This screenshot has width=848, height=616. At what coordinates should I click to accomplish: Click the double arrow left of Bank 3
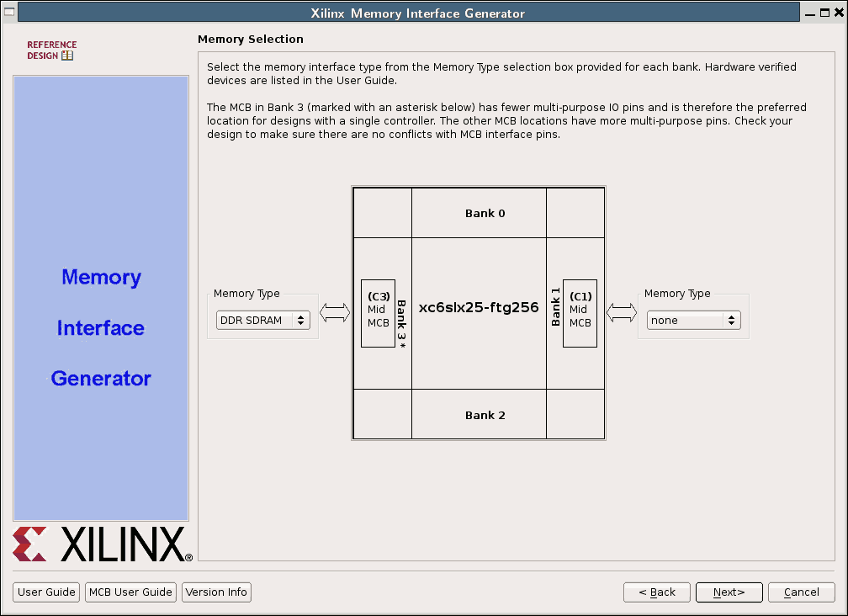tap(335, 313)
